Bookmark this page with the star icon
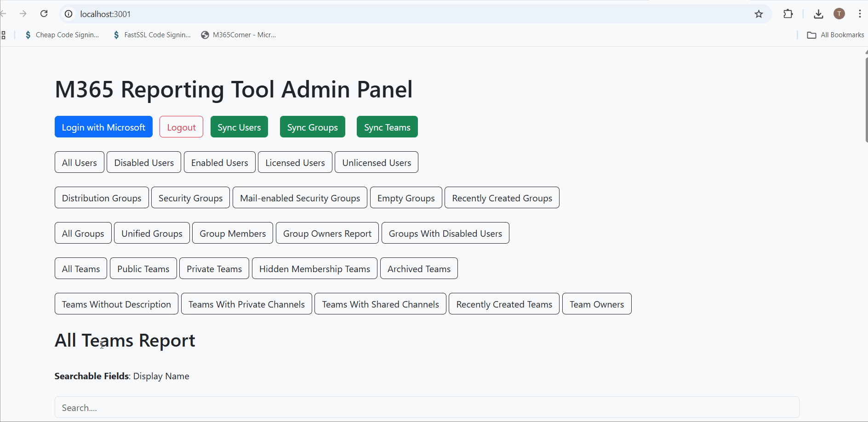868x422 pixels. point(759,14)
